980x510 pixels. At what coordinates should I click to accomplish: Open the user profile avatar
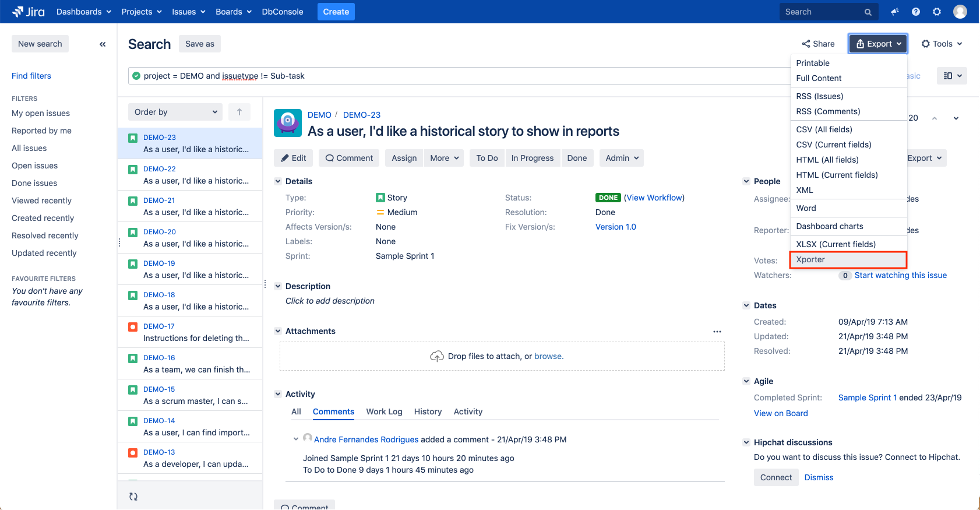tap(960, 12)
